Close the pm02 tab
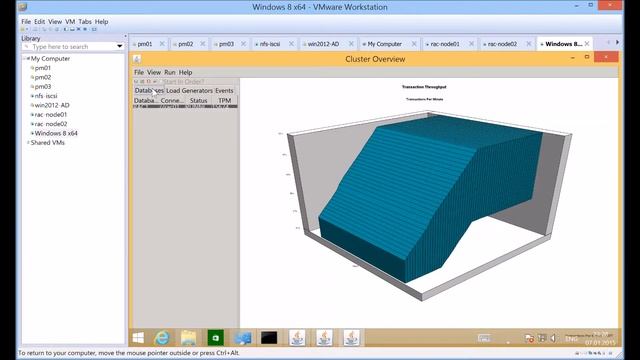 202,44
